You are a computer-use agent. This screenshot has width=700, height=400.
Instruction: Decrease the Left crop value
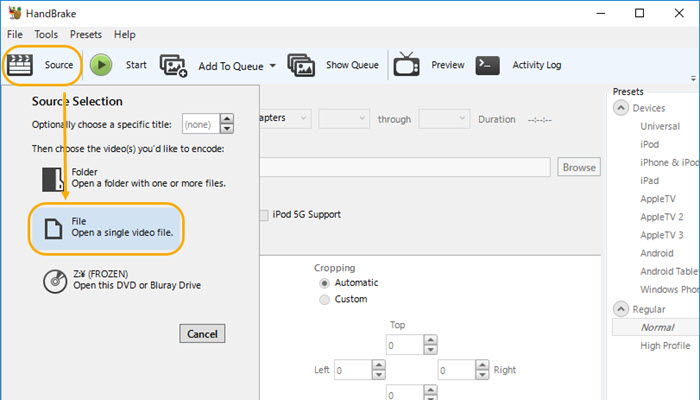(x=379, y=375)
